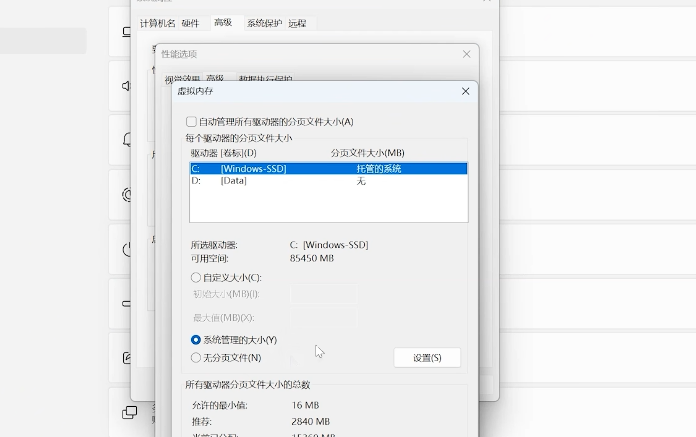Check 自动管理所有驱动器的分页文件大小 checkbox

tap(192, 122)
